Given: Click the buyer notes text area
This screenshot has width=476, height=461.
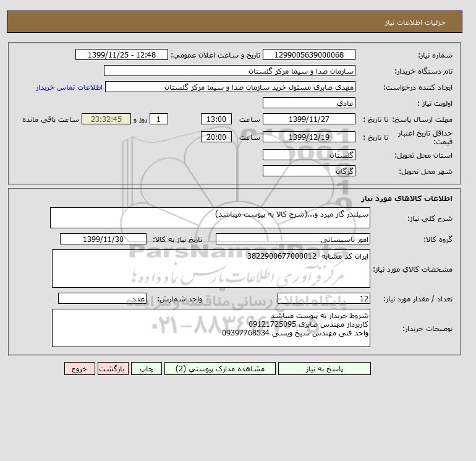Looking at the screenshot, I should point(211,328).
